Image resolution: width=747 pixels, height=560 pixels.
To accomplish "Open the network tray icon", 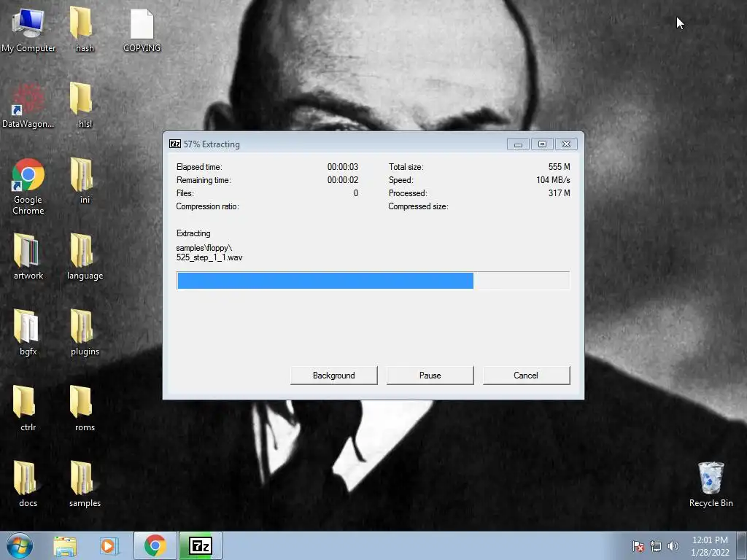I will pyautogui.click(x=656, y=546).
